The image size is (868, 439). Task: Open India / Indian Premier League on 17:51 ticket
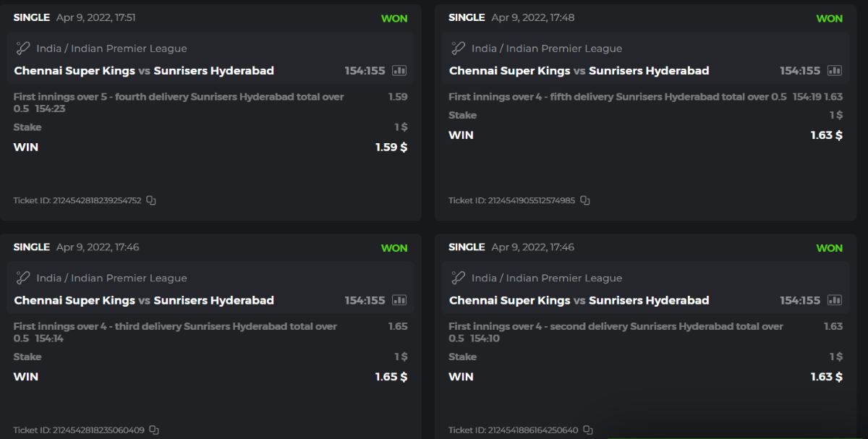point(111,48)
